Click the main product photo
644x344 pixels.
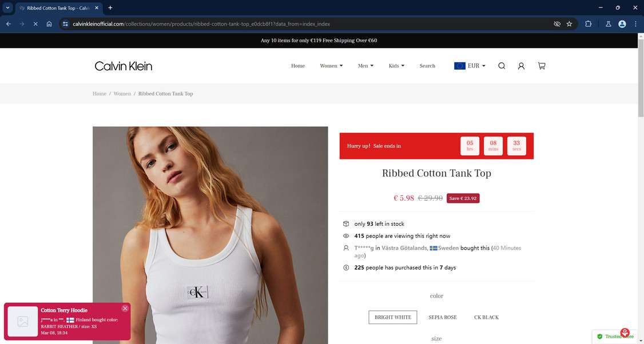click(210, 235)
